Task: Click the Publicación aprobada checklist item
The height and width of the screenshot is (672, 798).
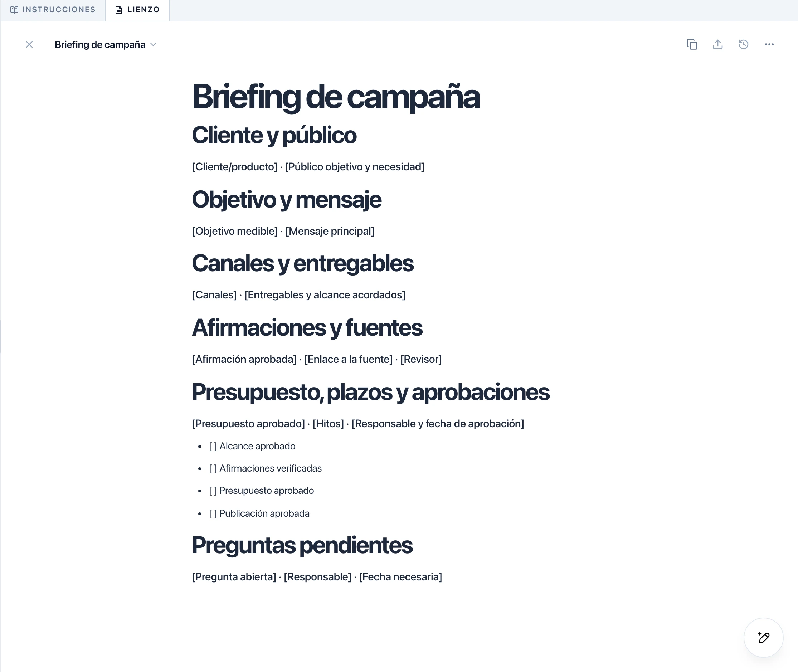Action: 259,513
